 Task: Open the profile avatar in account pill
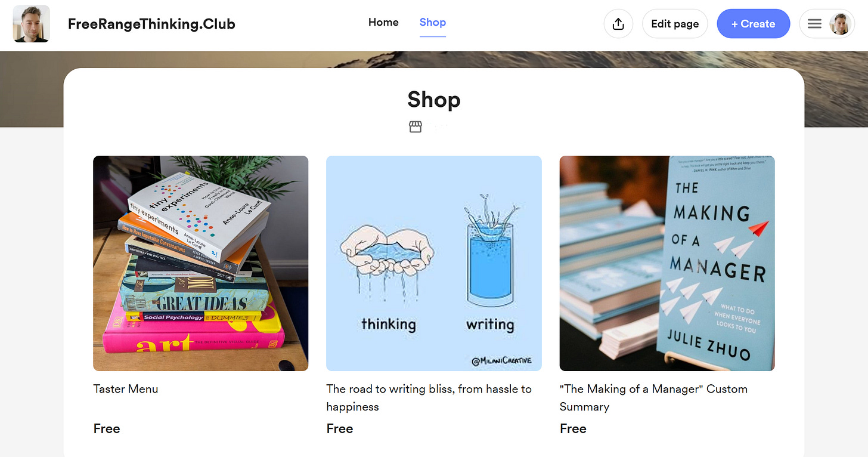(839, 24)
